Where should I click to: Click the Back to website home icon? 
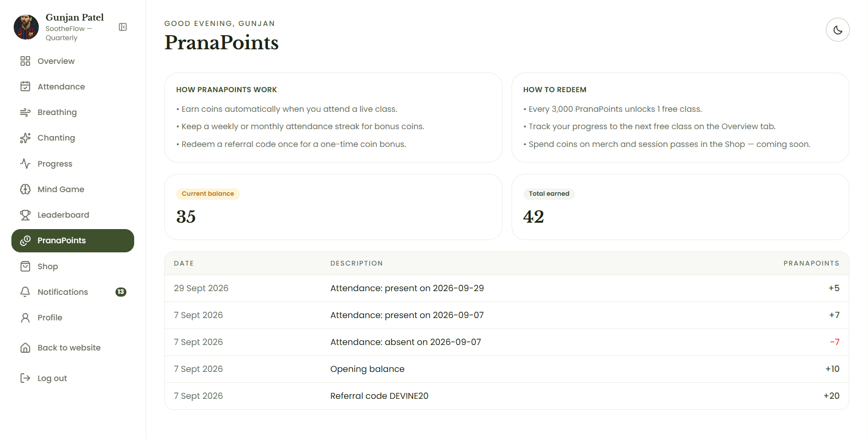[25, 348]
